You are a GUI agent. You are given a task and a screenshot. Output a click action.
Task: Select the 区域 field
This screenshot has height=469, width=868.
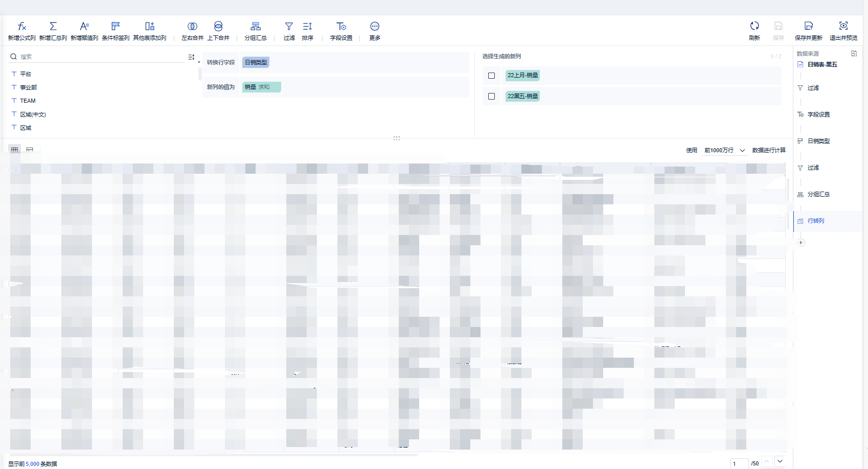pos(26,128)
